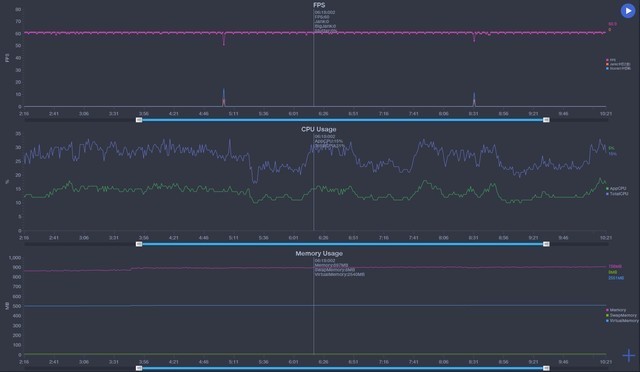
Task: Toggle the blue BigJank legend entry in FPS chart
Action: pos(618,69)
